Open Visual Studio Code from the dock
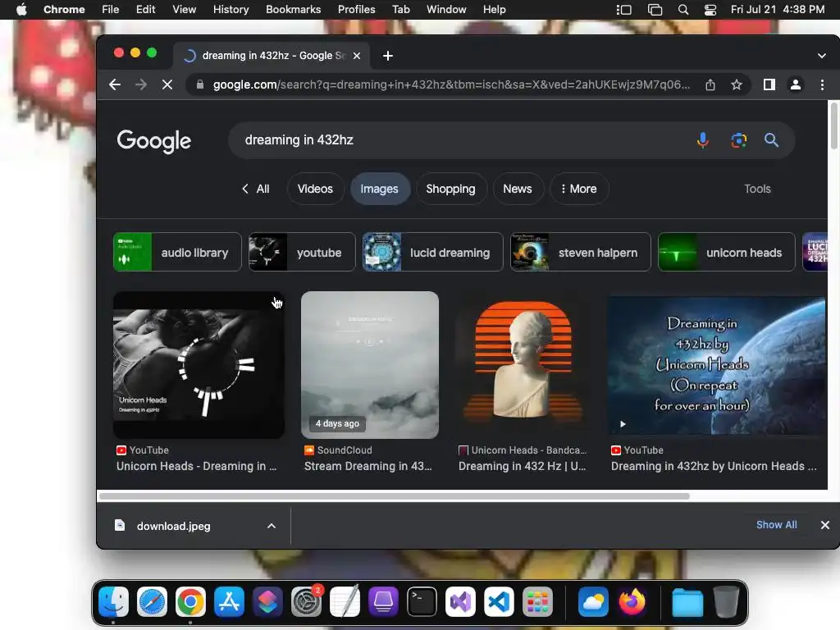The width and height of the screenshot is (840, 630). [x=500, y=602]
